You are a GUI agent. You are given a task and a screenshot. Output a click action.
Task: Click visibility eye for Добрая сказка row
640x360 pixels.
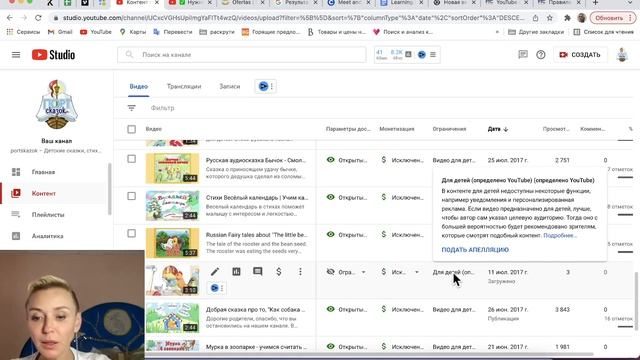coord(331,309)
